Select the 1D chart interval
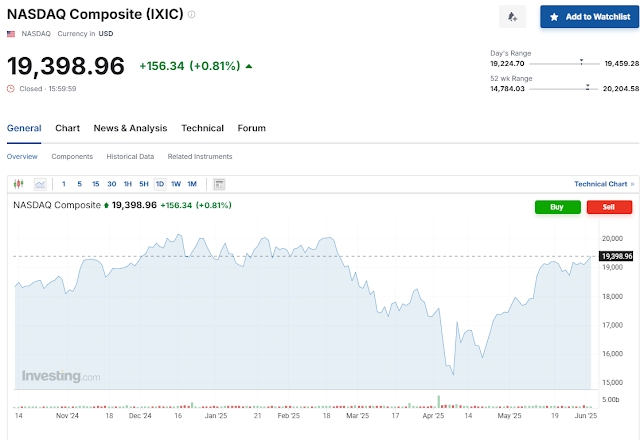 pyautogui.click(x=160, y=184)
